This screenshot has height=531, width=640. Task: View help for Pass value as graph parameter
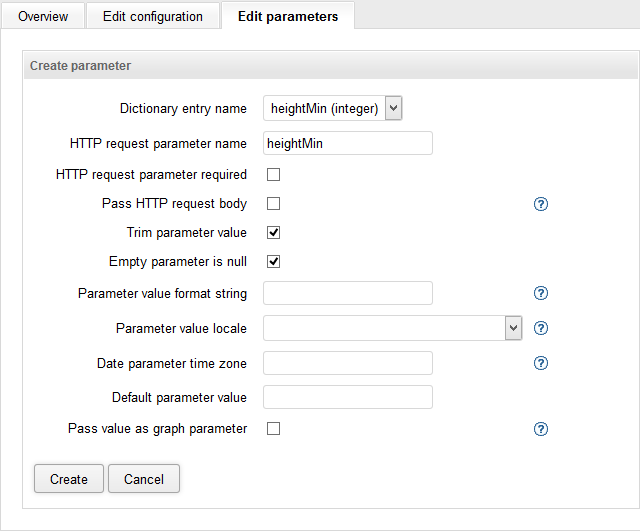(x=541, y=429)
